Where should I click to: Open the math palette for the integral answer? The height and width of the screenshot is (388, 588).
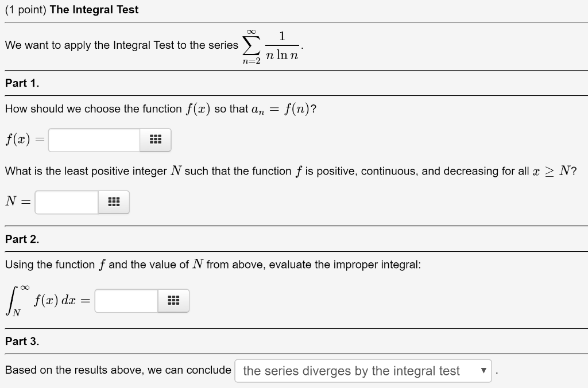(173, 300)
